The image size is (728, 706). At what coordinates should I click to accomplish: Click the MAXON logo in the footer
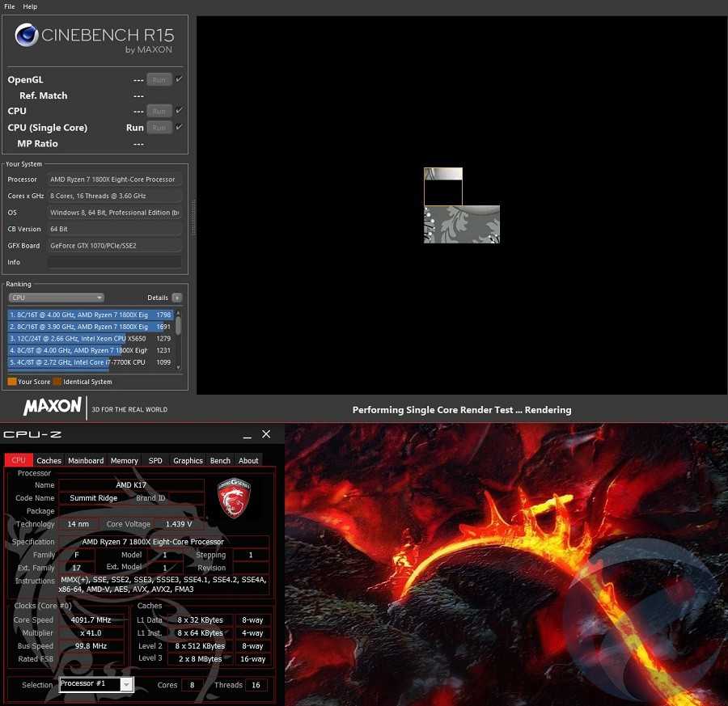(x=53, y=407)
